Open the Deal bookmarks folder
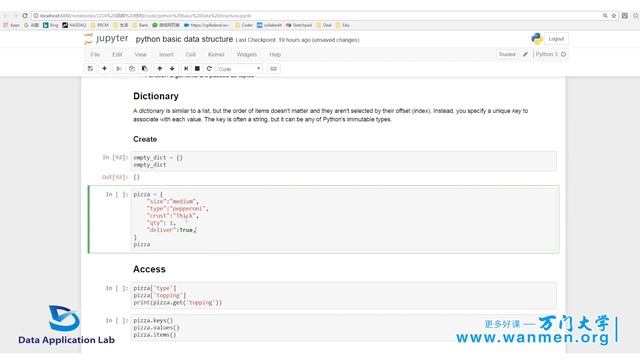Image resolution: width=640 pixels, height=360 pixels. pos(324,25)
